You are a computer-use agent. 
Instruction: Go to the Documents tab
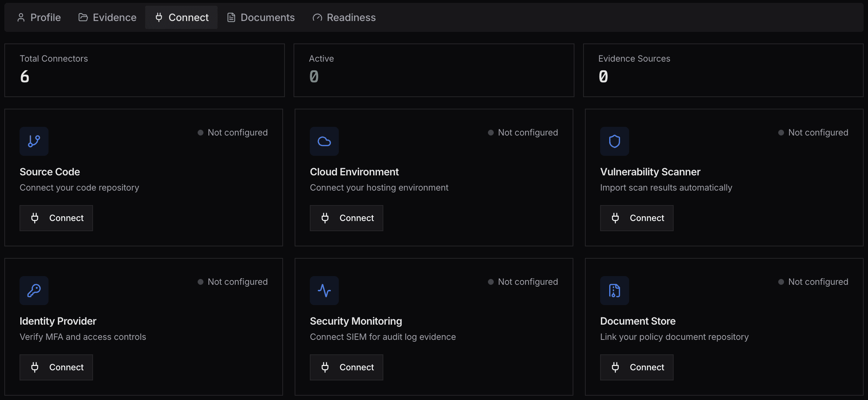(261, 17)
